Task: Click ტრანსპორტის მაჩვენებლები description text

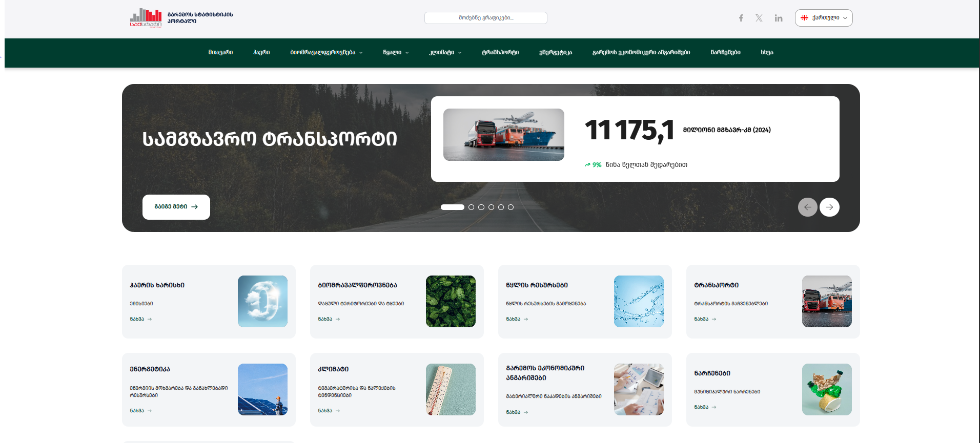Action: click(731, 304)
